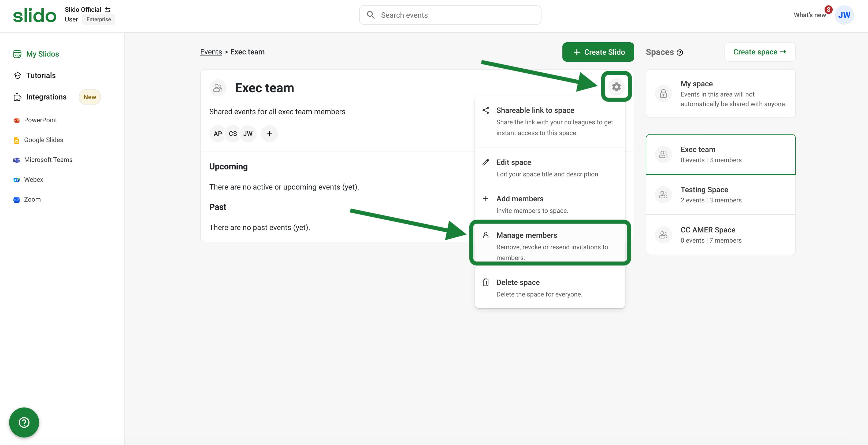Click the Zoom integration icon
Viewport: 868px width, 445px height.
pyautogui.click(x=17, y=200)
